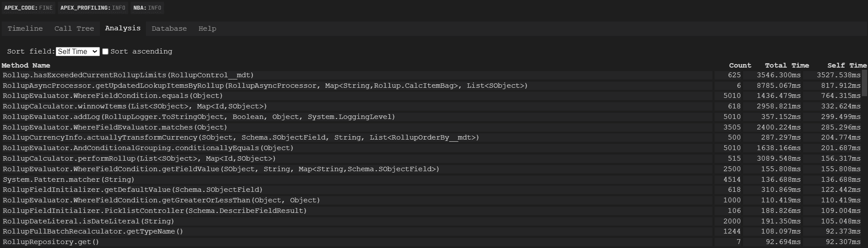This screenshot has height=248, width=868.
Task: Click the Method Name column header
Action: (x=26, y=65)
